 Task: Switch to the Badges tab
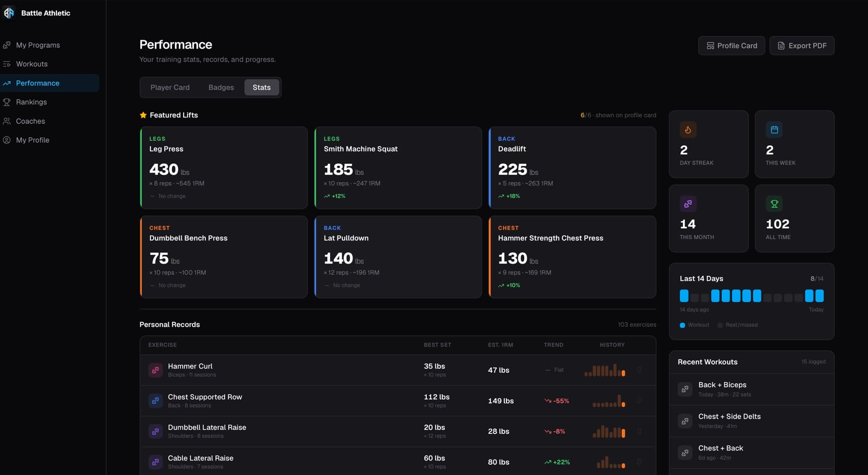click(x=221, y=88)
